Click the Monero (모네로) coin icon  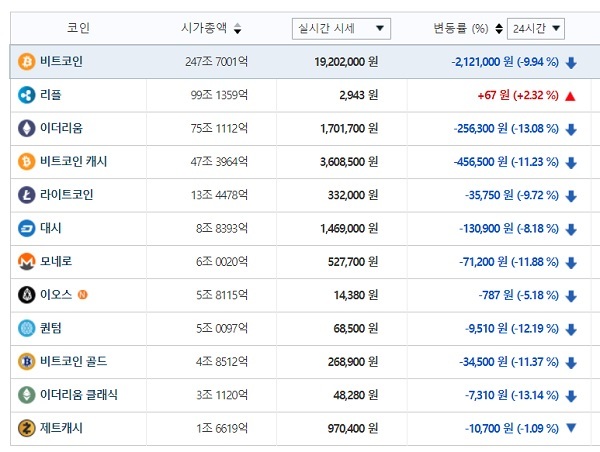click(26, 261)
